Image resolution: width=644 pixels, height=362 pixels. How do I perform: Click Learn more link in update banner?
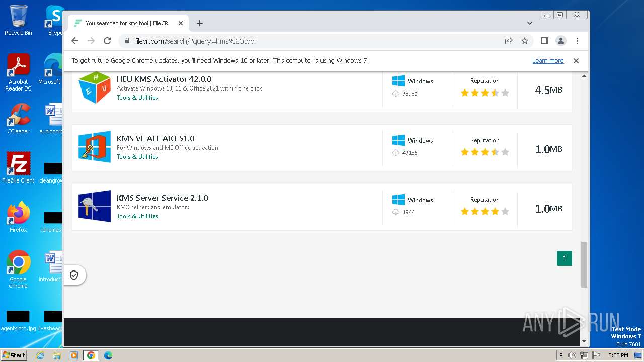[x=548, y=61]
